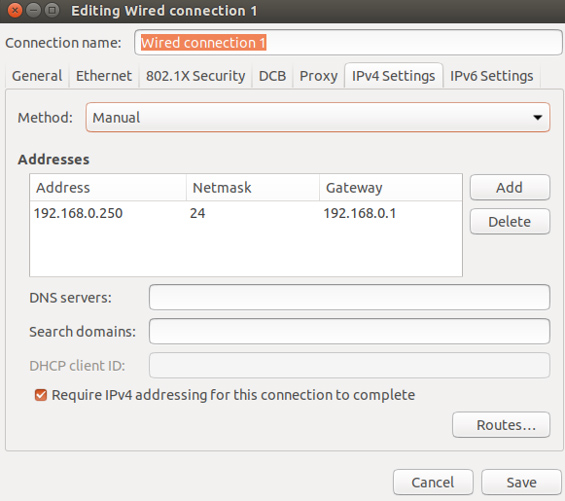Focus the DNS servers field
Viewport: 565px width, 501px height.
pos(350,297)
